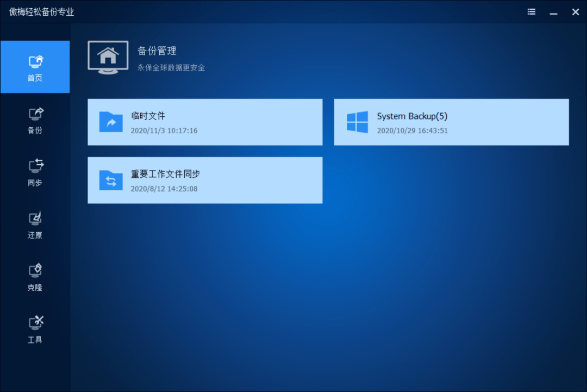Switch to the 备份 backup tab

click(35, 120)
